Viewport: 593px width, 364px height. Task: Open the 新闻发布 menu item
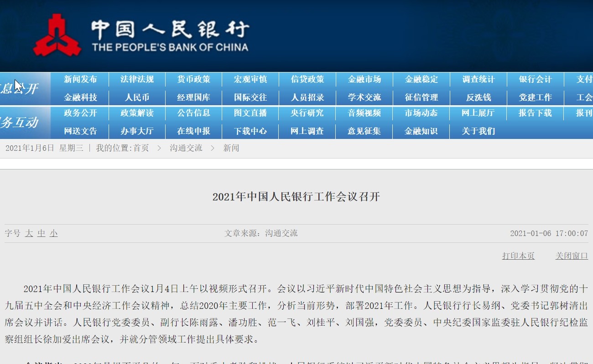[x=80, y=79]
